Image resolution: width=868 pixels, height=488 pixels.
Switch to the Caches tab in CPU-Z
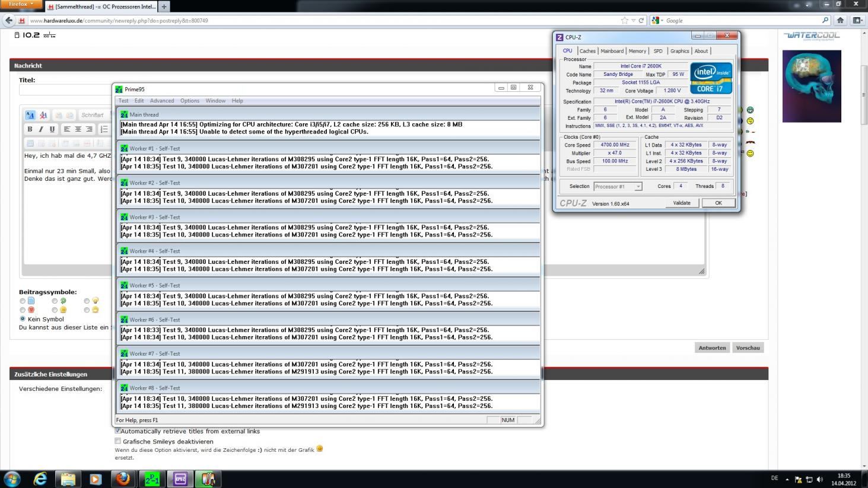587,51
